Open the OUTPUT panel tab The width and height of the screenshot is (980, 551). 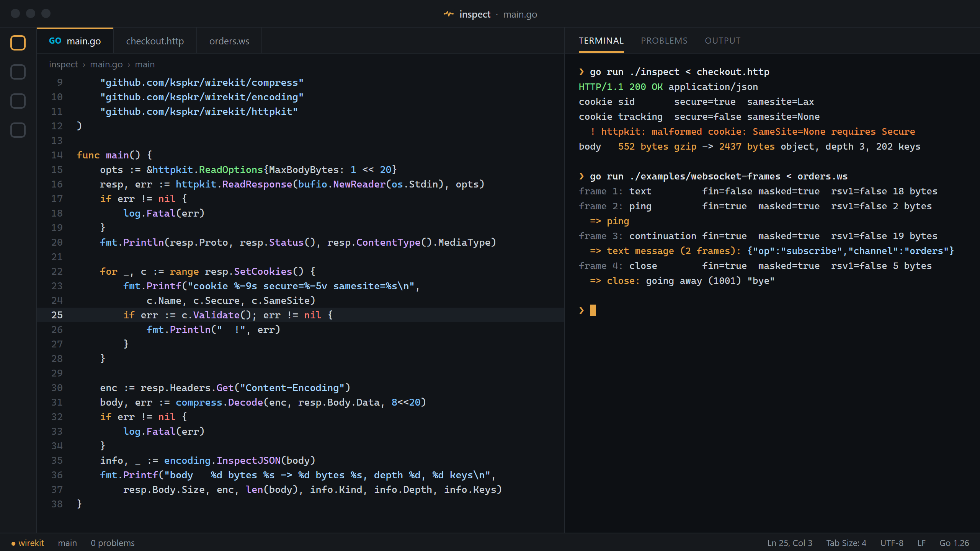point(723,41)
